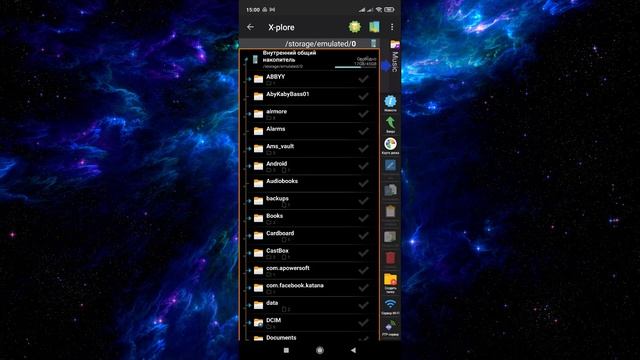The image size is (640, 360).
Task: Tap the internal storage phone icon
Action: pyautogui.click(x=255, y=60)
